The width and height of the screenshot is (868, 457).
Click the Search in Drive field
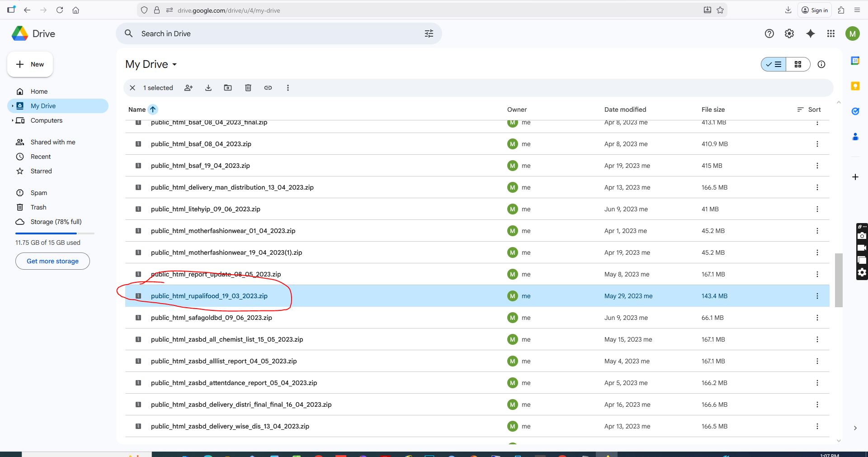pyautogui.click(x=271, y=33)
